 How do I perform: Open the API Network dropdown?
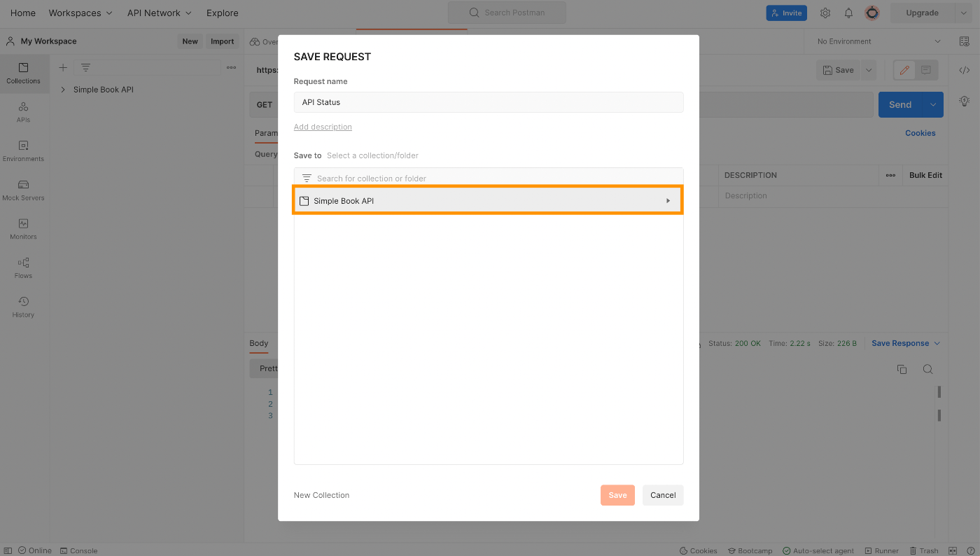[160, 13]
